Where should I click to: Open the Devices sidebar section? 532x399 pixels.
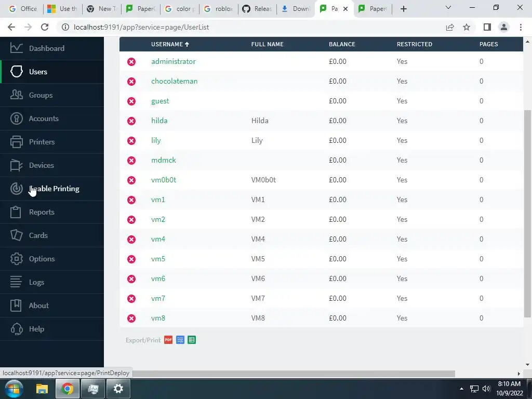[52, 165]
